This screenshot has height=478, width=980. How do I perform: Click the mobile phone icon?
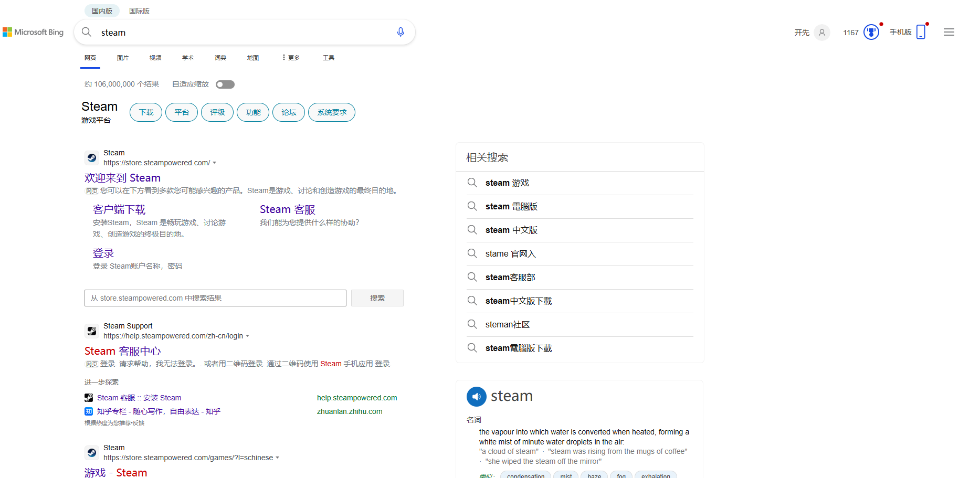(x=921, y=32)
